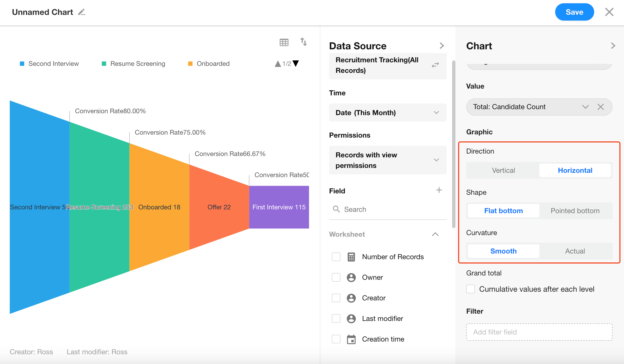Open the Date (This Month) dropdown

[x=387, y=113]
